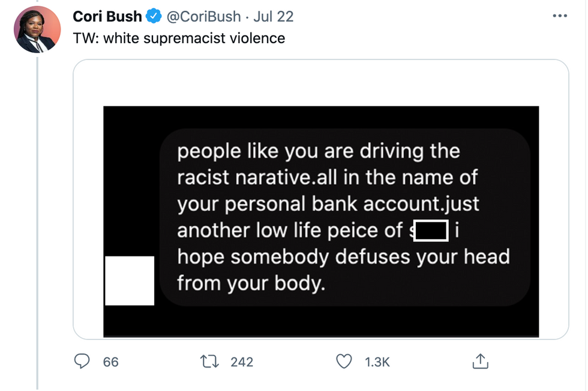Like the tweet with the heart icon
The width and height of the screenshot is (588, 391).
click(x=344, y=362)
